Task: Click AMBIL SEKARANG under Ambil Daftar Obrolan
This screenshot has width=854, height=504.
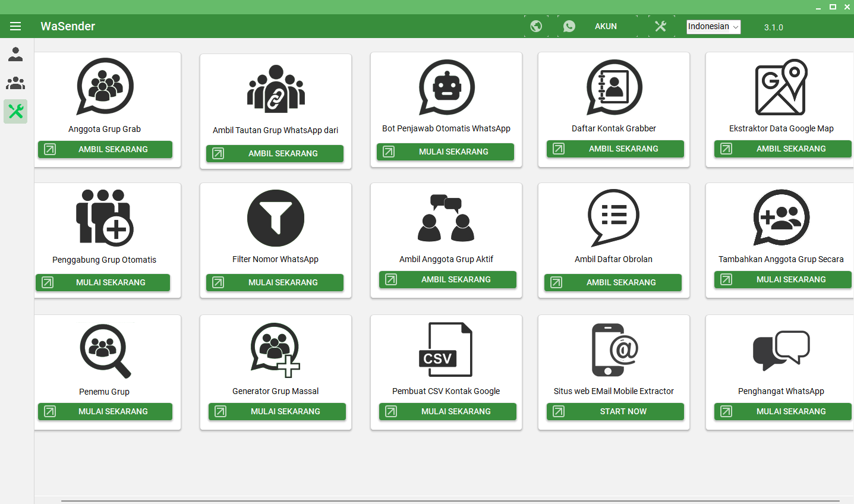Action: coord(613,282)
